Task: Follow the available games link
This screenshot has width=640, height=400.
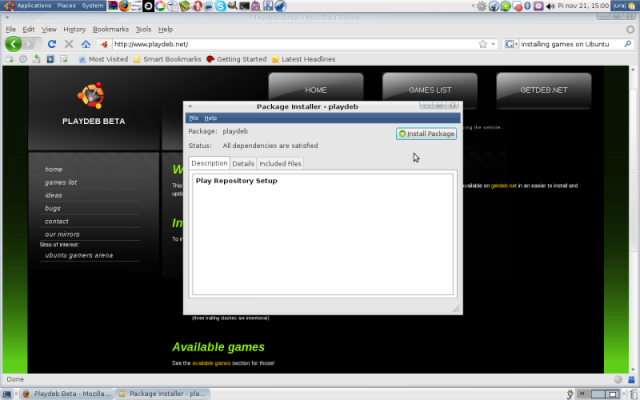Action: [211, 363]
